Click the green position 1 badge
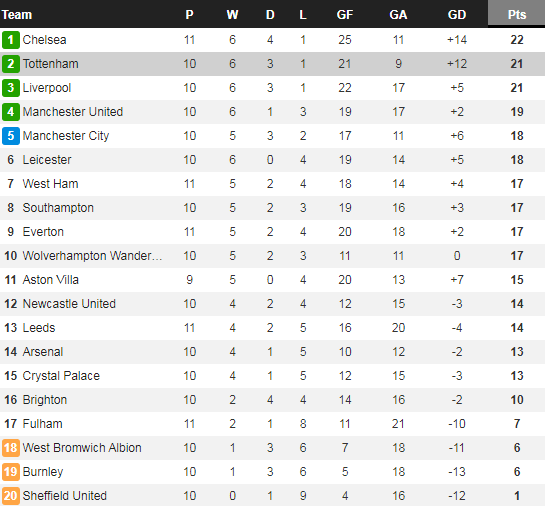The width and height of the screenshot is (545, 506). 10,40
